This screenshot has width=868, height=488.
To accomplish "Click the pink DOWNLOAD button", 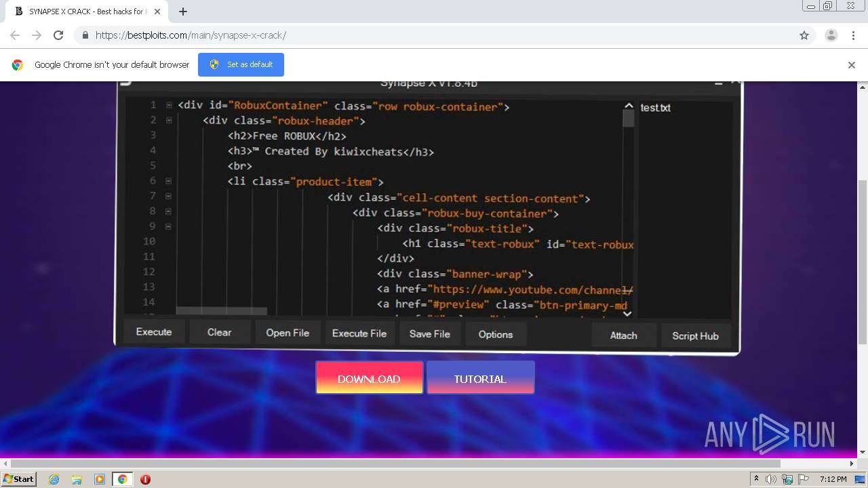I will click(369, 378).
